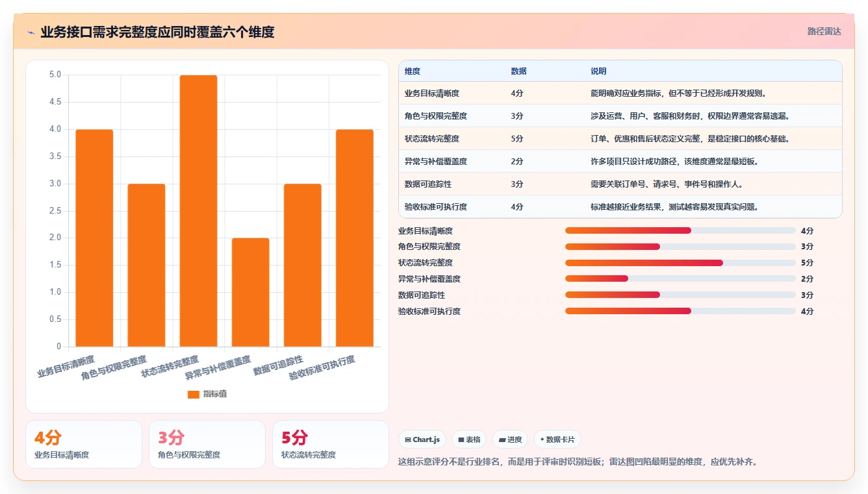Click the 5分 label beside the progress bars

[x=807, y=263]
